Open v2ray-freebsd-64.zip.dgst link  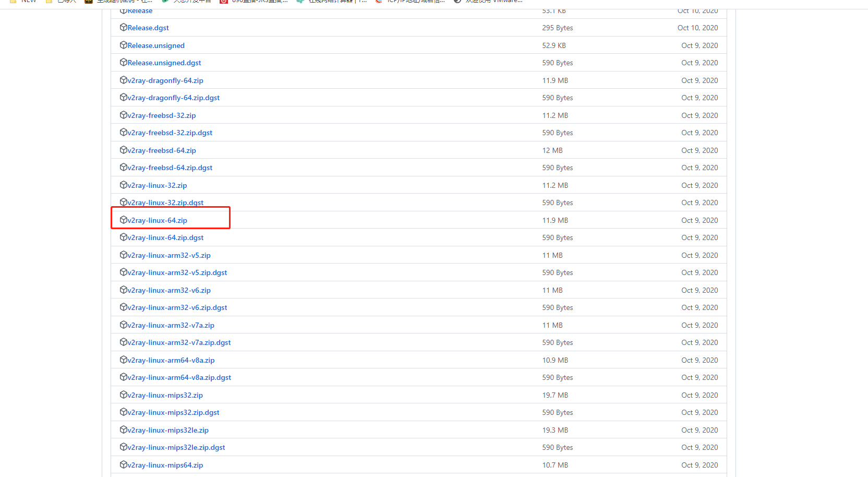(x=170, y=168)
